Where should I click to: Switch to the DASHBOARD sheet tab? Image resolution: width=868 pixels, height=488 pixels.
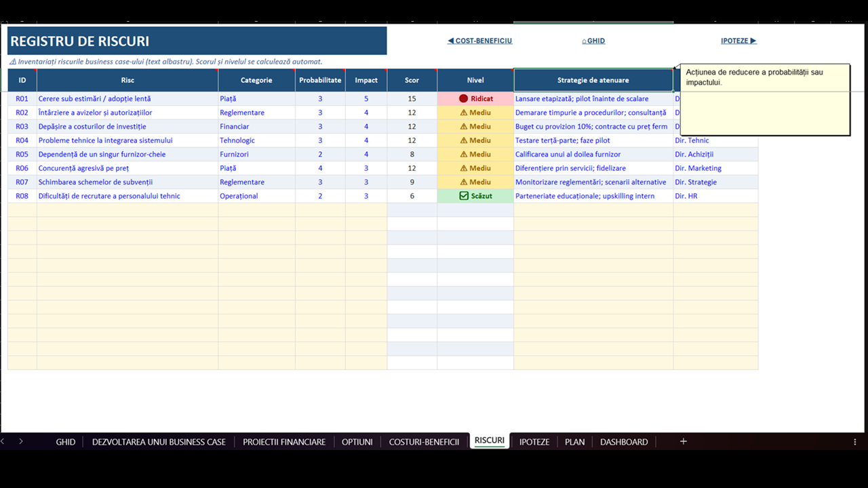pos(624,442)
